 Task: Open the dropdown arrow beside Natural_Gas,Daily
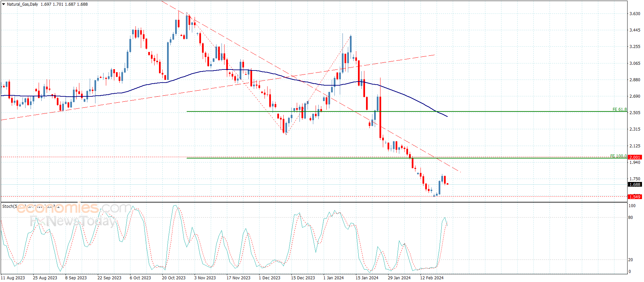point(3,4)
